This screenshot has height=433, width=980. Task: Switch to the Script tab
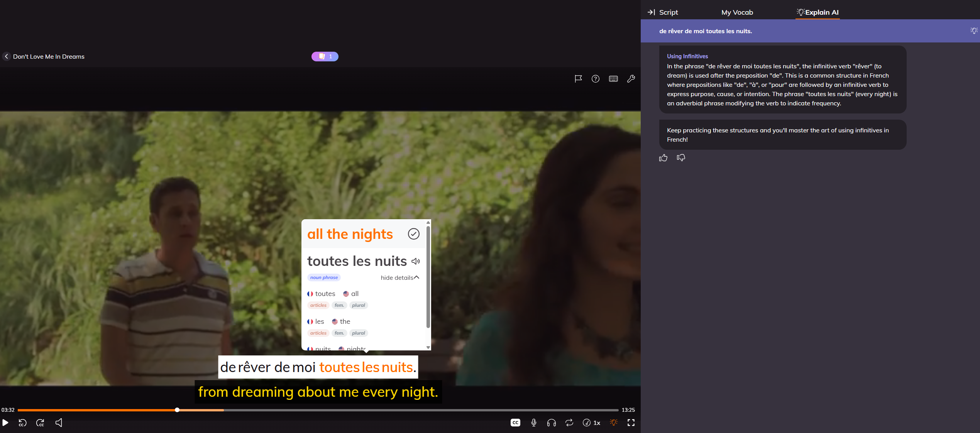[669, 12]
